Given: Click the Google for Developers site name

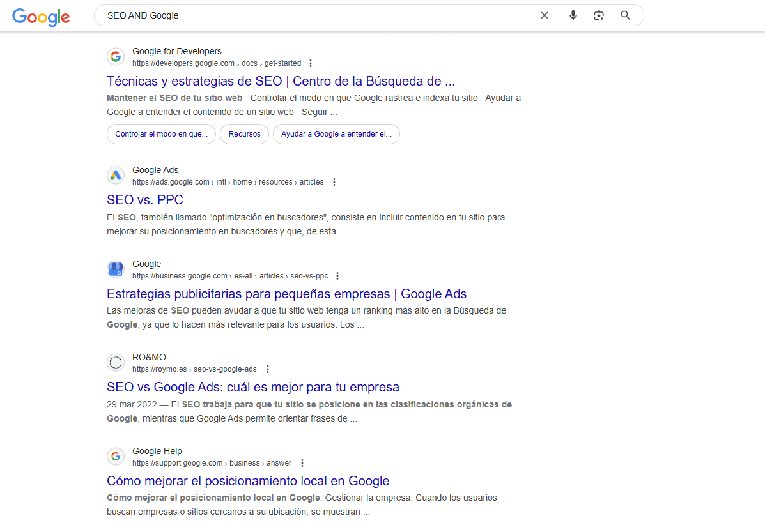Looking at the screenshot, I should (176, 51).
